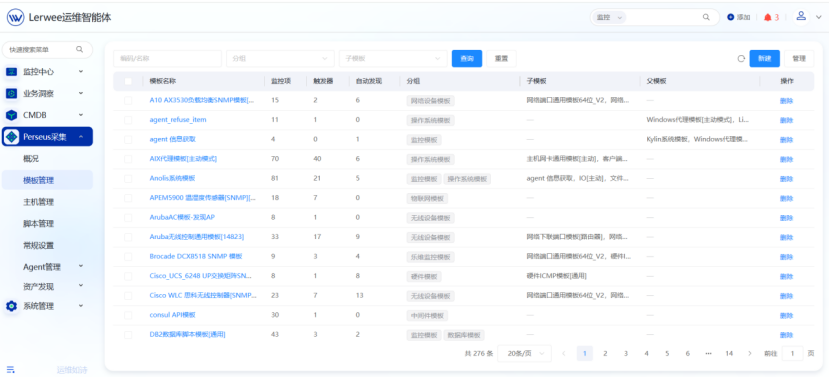
Task: Jump ahead with the pagination ellipsis
Action: [708, 353]
